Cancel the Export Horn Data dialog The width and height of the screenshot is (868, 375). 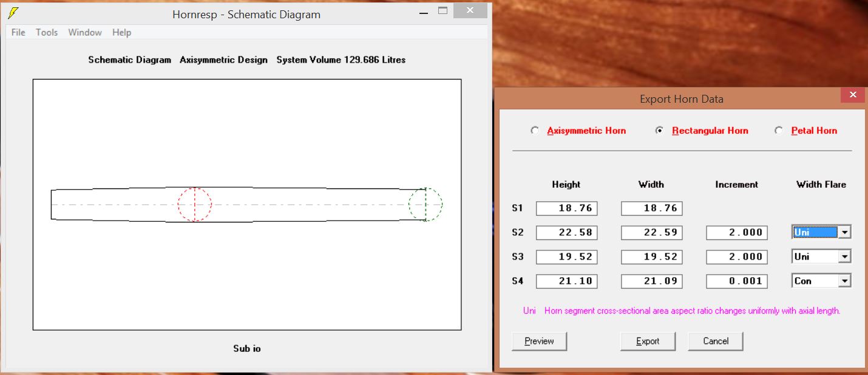point(716,341)
